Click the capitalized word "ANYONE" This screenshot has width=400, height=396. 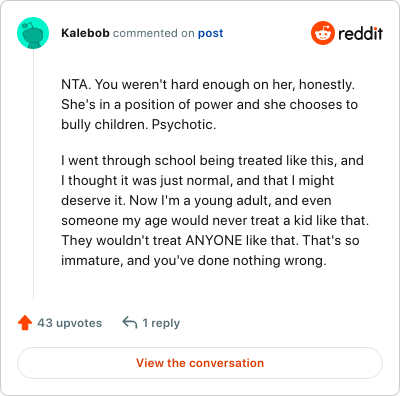coord(214,240)
